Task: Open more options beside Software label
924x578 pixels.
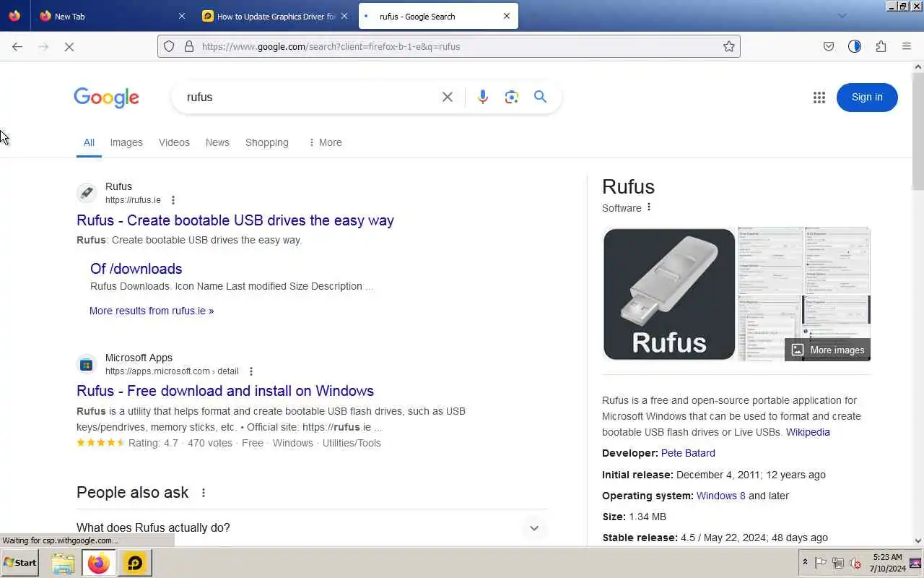Action: tap(648, 207)
